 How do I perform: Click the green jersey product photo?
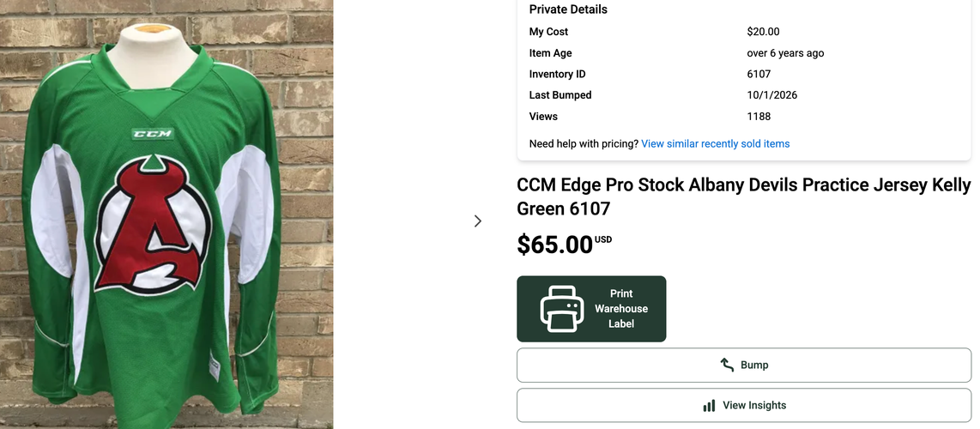[x=166, y=214]
